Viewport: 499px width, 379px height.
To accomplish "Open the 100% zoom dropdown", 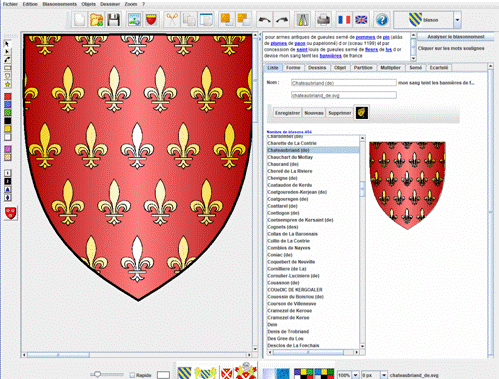I will [x=355, y=375].
